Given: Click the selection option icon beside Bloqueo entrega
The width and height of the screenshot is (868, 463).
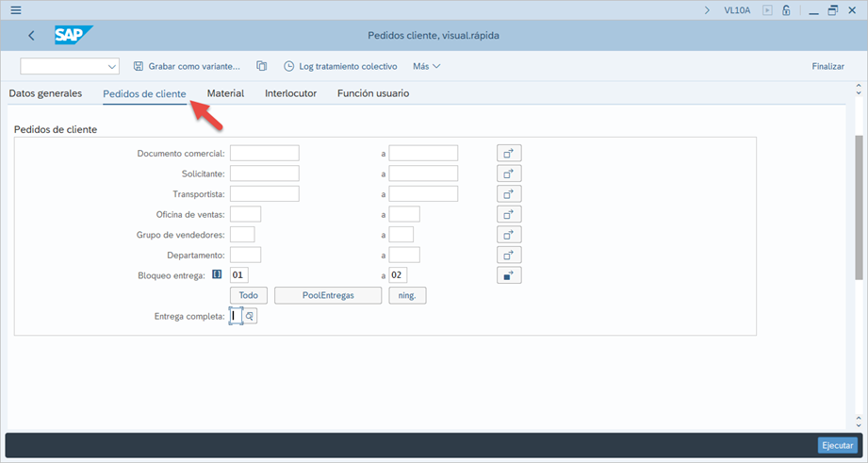Looking at the screenshot, I should pos(217,275).
